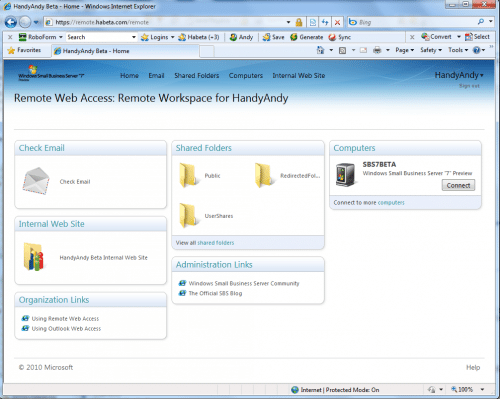
Task: Click the Help link in footer
Action: [473, 367]
